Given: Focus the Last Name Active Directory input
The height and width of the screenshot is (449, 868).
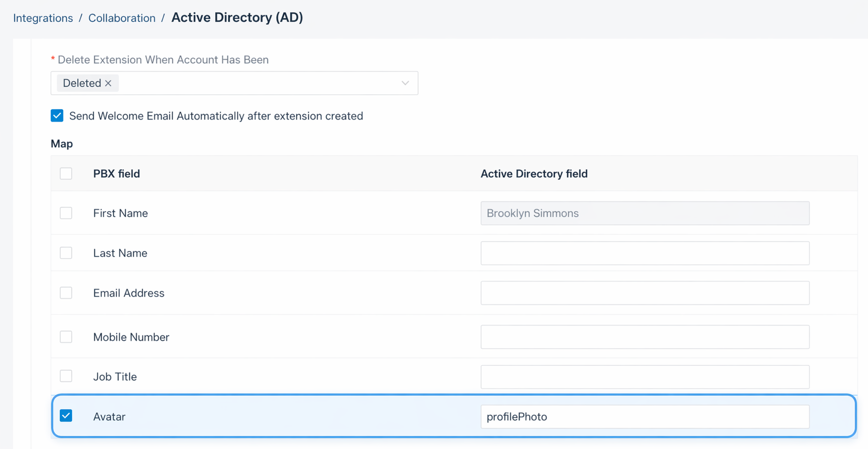Looking at the screenshot, I should coord(644,253).
